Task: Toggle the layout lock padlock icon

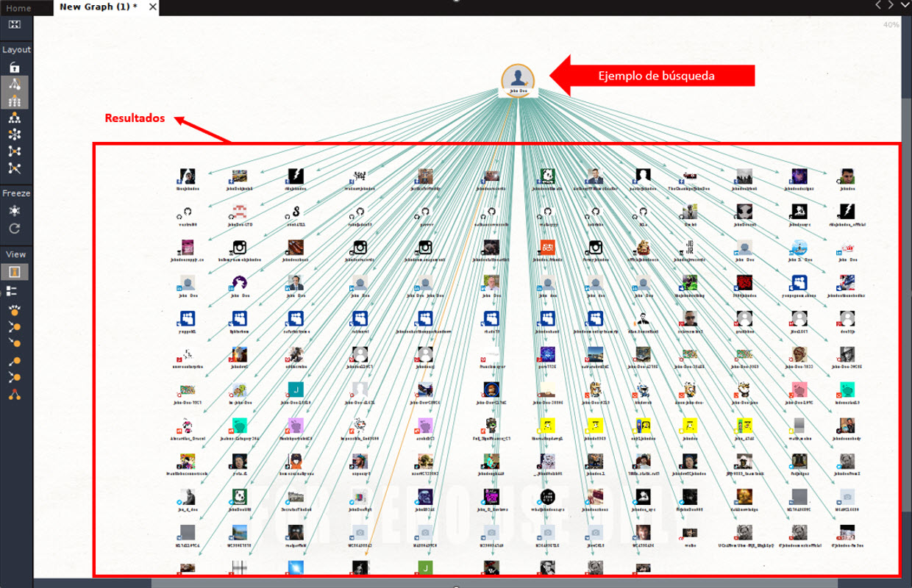Action: click(15, 68)
